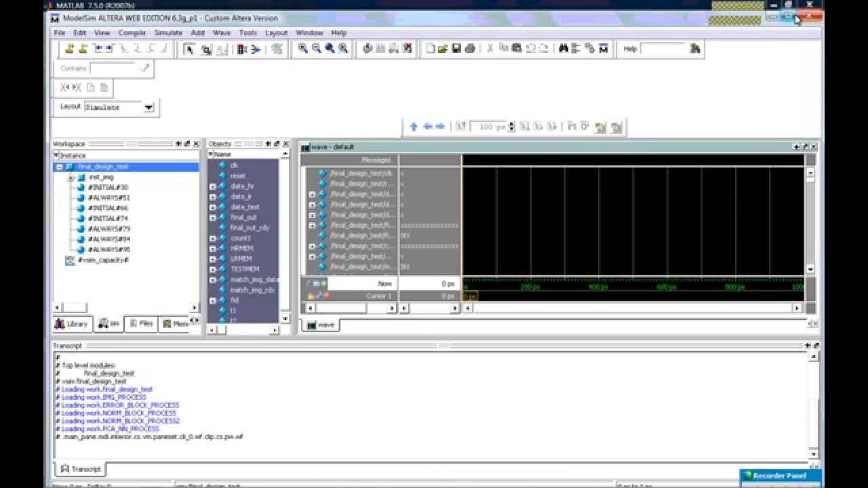Click the Zoom In magnifier icon
Screen dimensions: 868x488
coord(303,48)
